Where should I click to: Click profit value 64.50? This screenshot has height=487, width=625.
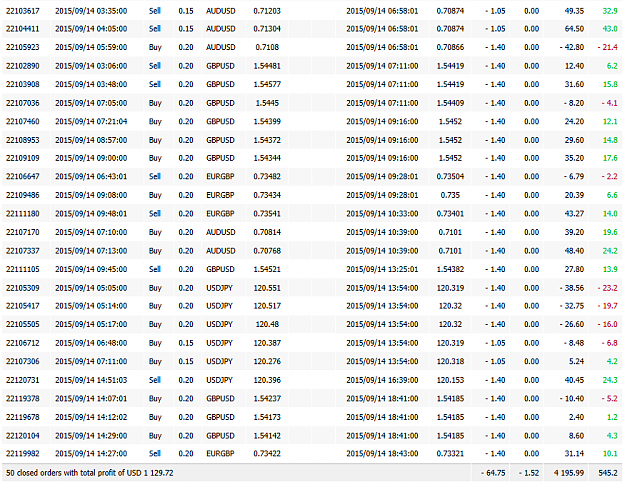(x=574, y=29)
